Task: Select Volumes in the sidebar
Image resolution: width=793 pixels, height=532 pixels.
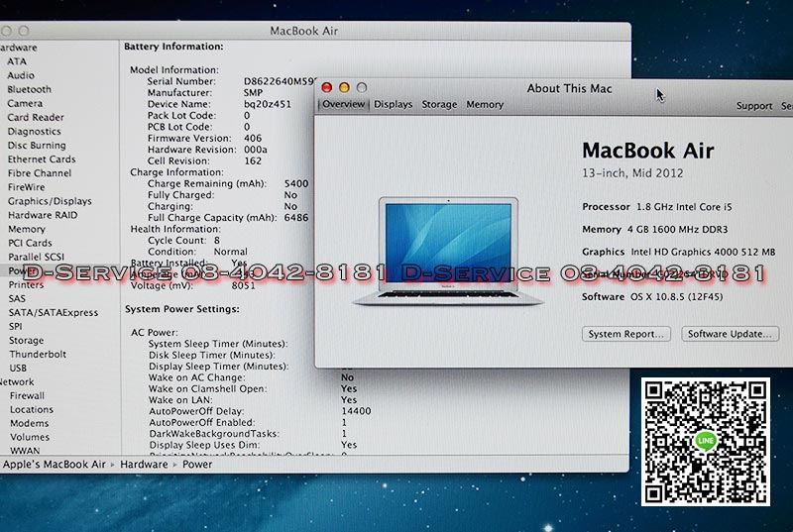Action: pyautogui.click(x=30, y=437)
